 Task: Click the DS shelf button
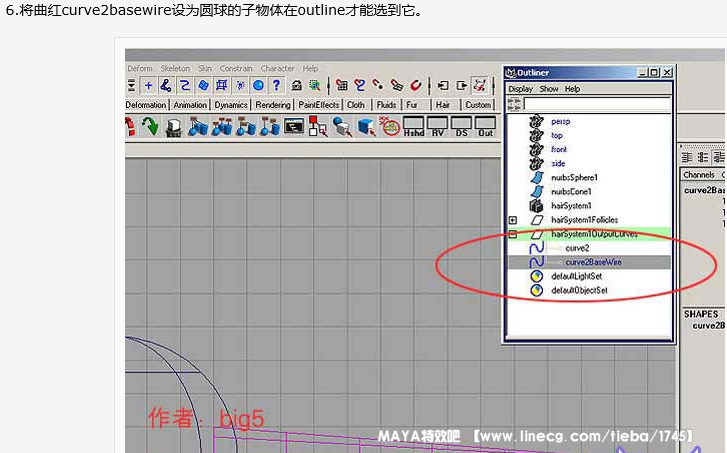click(x=461, y=127)
